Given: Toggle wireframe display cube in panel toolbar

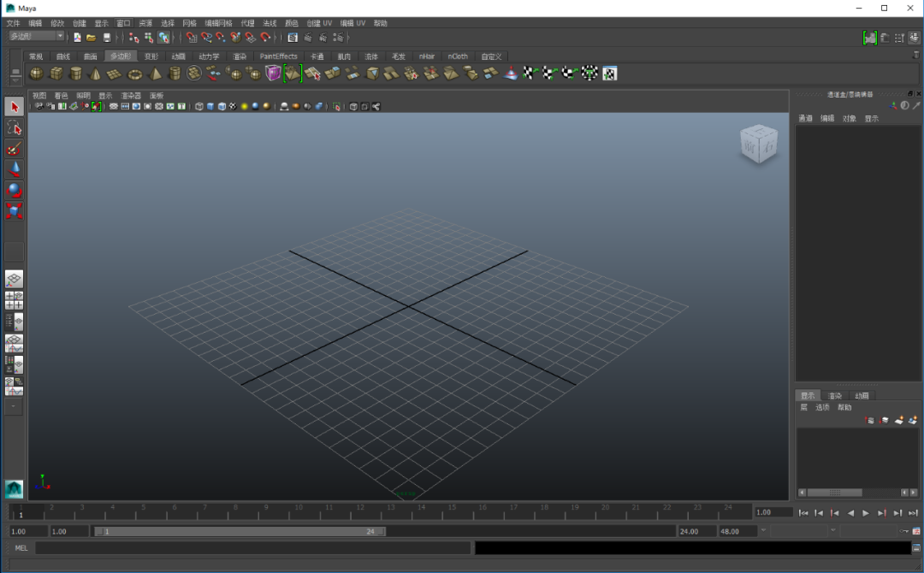Looking at the screenshot, I should [x=199, y=107].
